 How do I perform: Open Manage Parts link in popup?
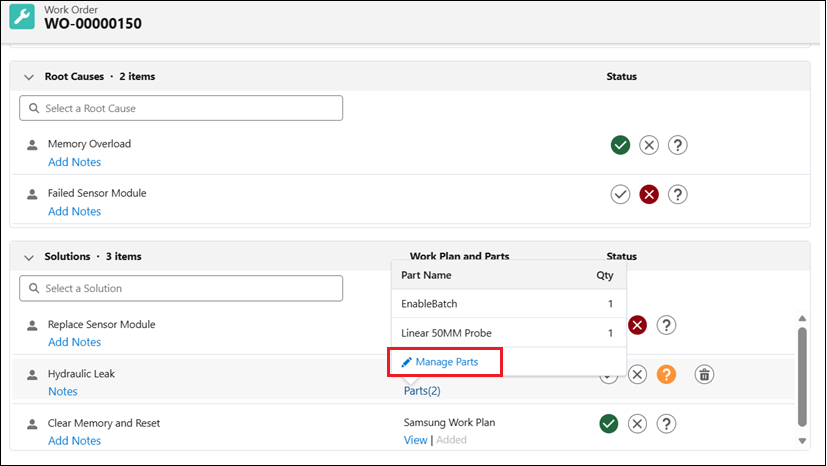(x=446, y=362)
